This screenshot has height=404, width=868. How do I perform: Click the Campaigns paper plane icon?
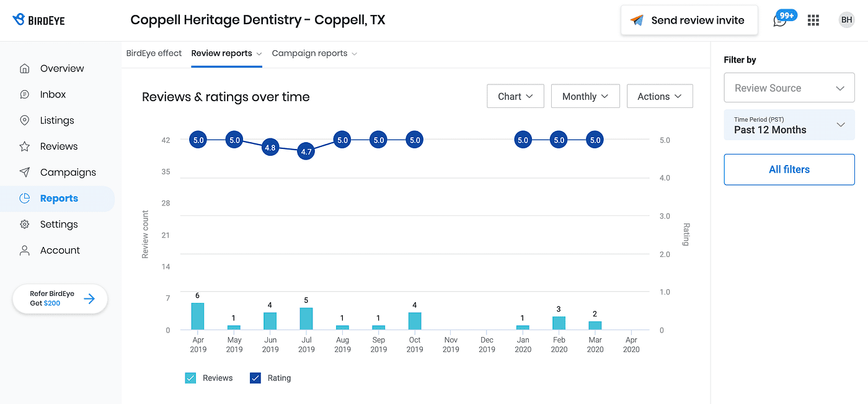(25, 173)
